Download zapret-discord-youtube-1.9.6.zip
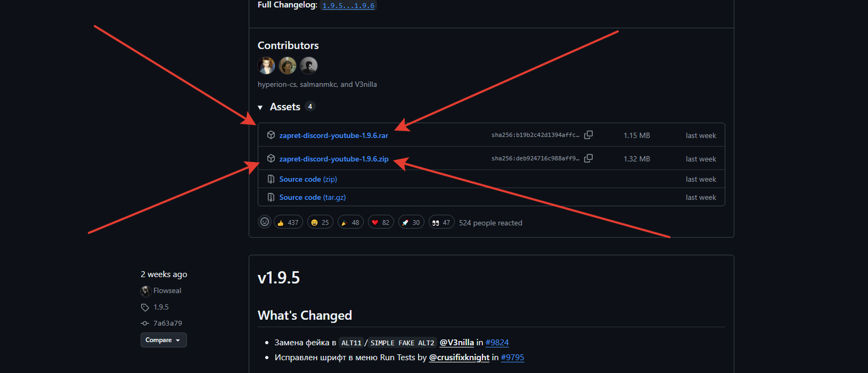This screenshot has width=868, height=373. (334, 159)
